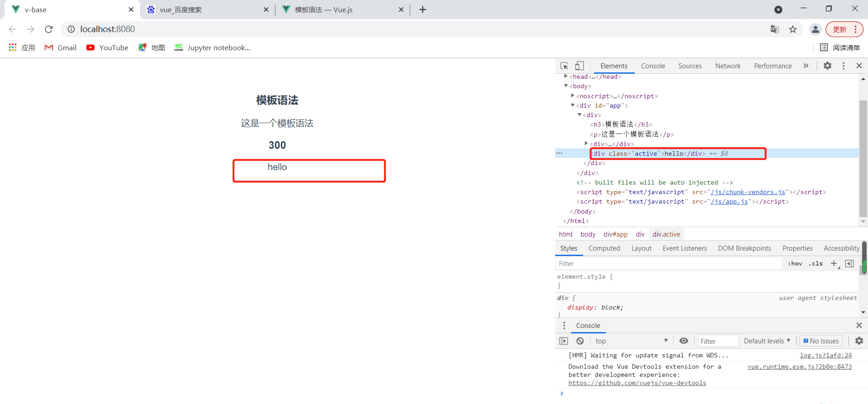Switch to the Console tab
This screenshot has height=404, width=868.
tap(653, 66)
